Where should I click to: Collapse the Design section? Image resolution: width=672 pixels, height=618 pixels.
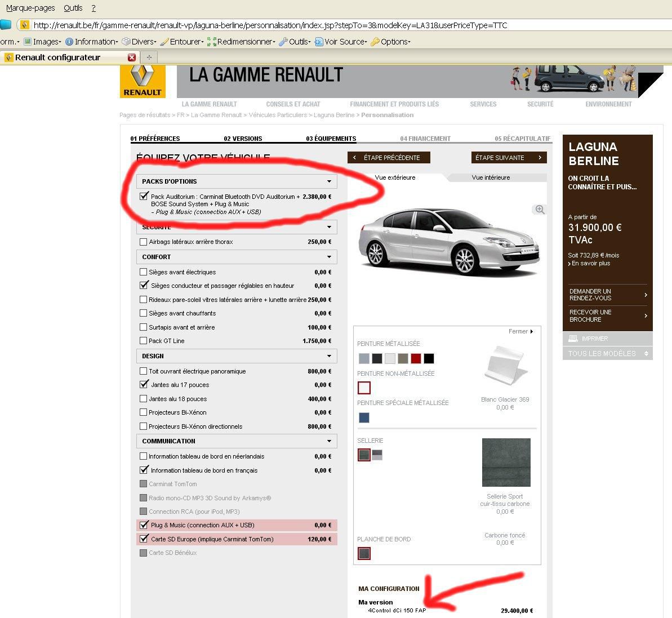tap(237, 356)
